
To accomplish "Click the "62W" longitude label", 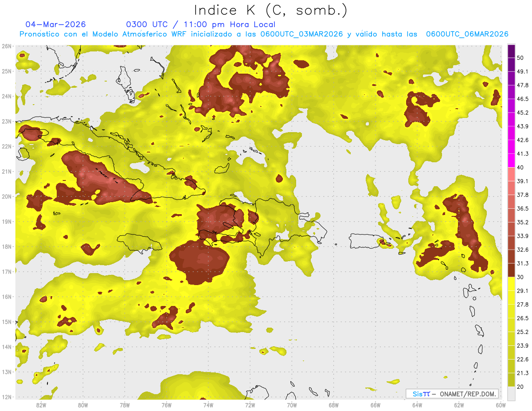I will pyautogui.click(x=459, y=405).
